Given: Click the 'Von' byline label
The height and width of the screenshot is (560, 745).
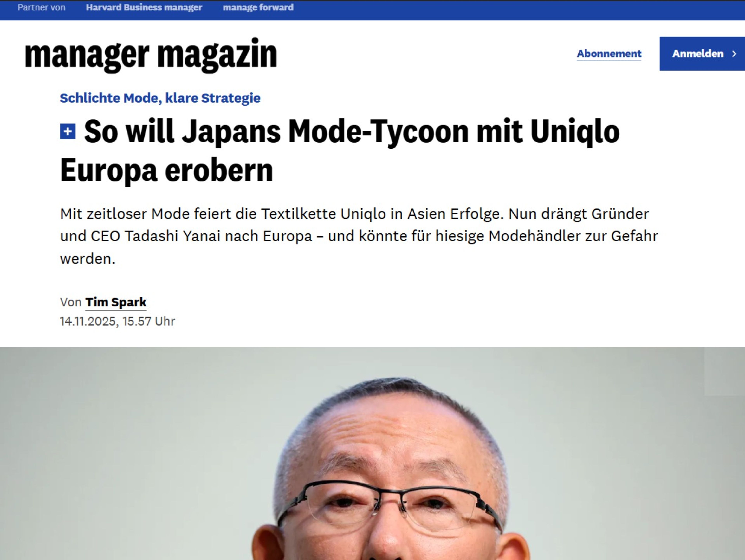Looking at the screenshot, I should pyautogui.click(x=71, y=302).
